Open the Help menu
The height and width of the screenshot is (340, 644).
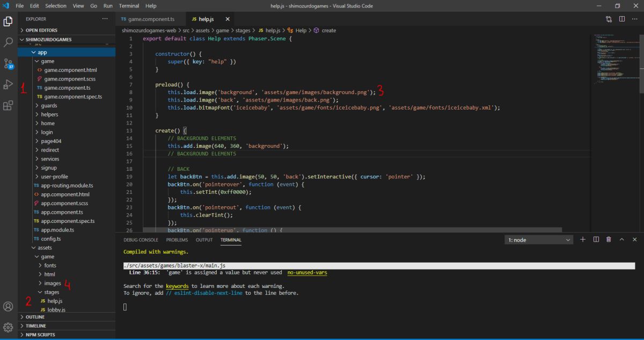point(151,6)
